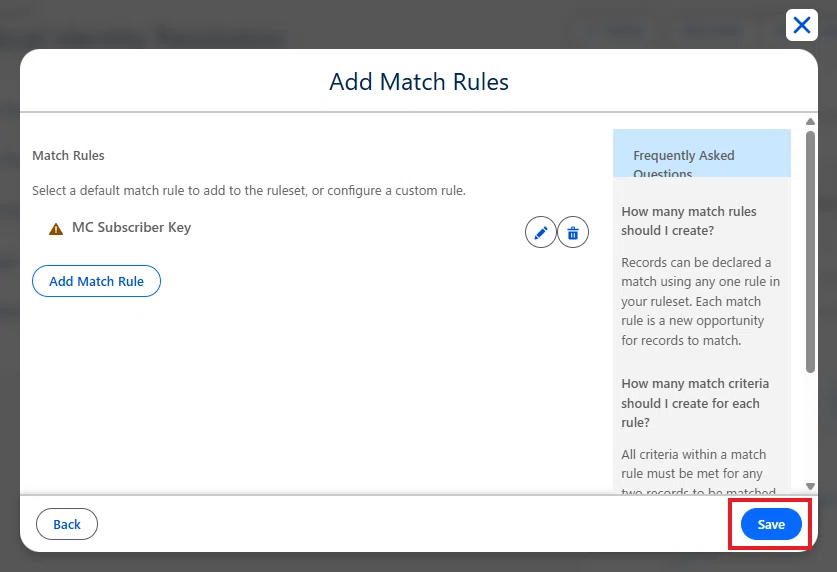Select the MC Subscriber Key rule name

[131, 227]
